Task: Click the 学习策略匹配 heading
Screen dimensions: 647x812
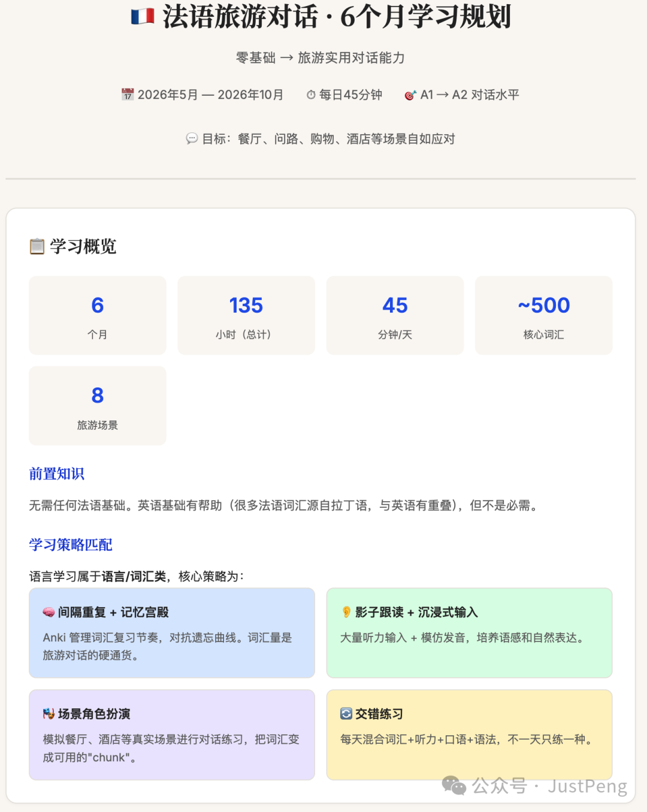Action: [71, 544]
